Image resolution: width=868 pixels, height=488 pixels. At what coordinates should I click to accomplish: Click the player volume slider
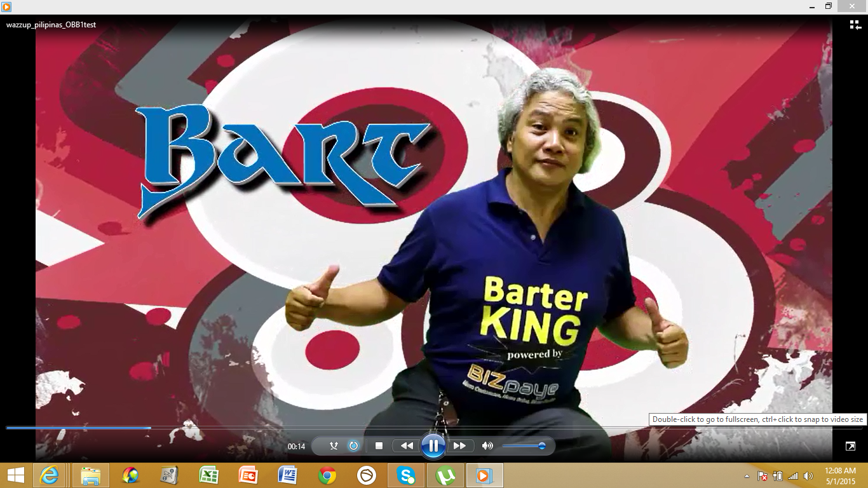point(524,446)
